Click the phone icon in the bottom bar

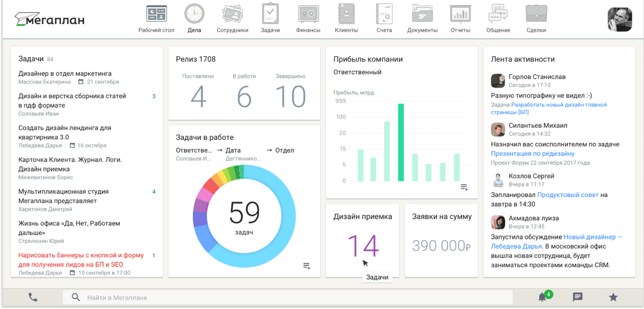coord(33,297)
